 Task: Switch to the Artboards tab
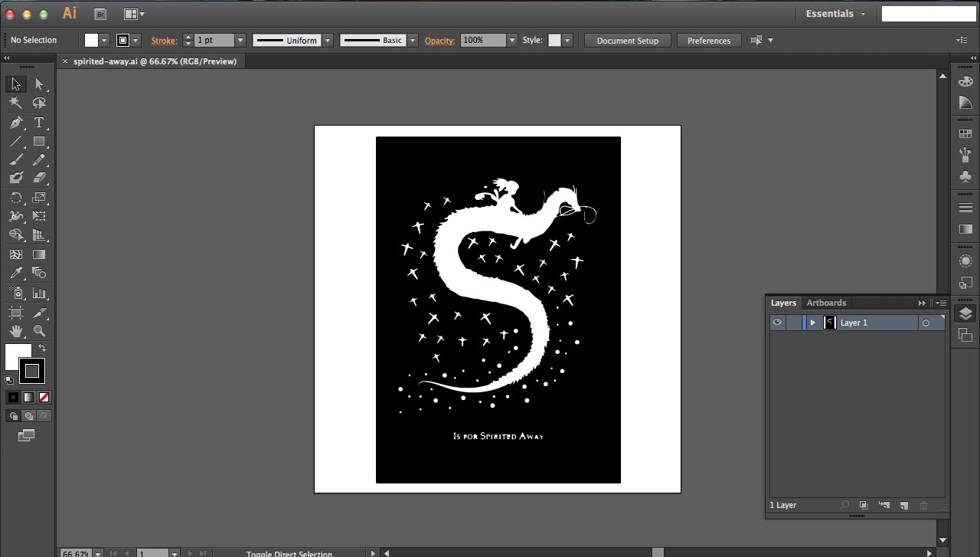[826, 303]
